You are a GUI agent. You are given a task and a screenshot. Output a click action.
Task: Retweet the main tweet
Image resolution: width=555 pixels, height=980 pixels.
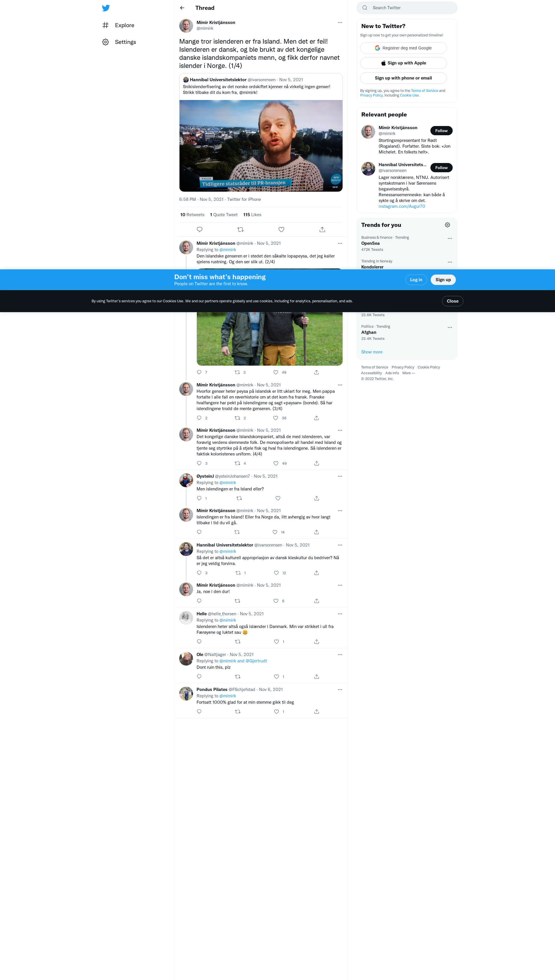tap(240, 229)
